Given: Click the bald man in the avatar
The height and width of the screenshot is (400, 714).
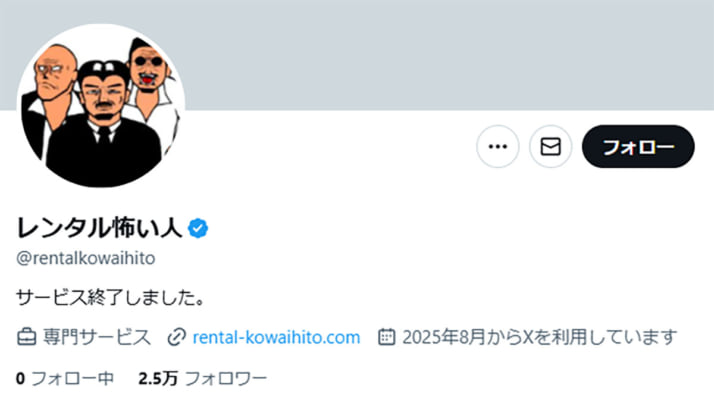Looking at the screenshot, I should 55,75.
